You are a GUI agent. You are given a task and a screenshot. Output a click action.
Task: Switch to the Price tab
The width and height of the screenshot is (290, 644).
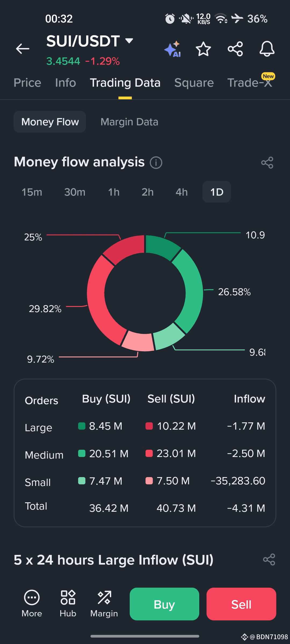coord(27,83)
